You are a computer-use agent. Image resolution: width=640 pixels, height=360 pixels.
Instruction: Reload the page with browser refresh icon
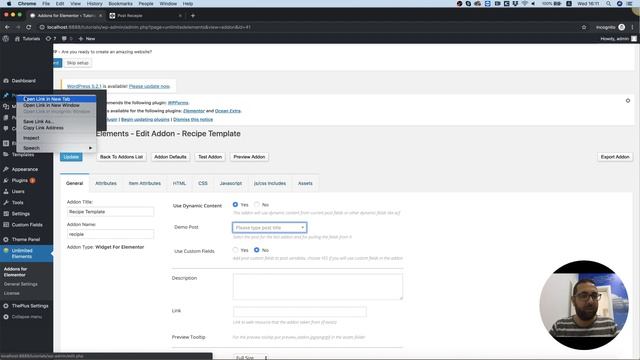coord(29,27)
